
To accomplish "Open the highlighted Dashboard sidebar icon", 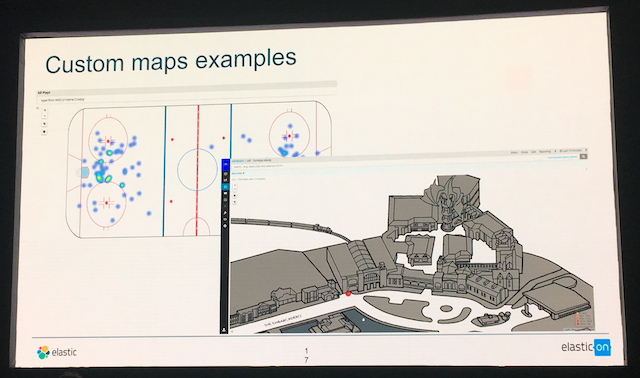I will click(x=225, y=187).
